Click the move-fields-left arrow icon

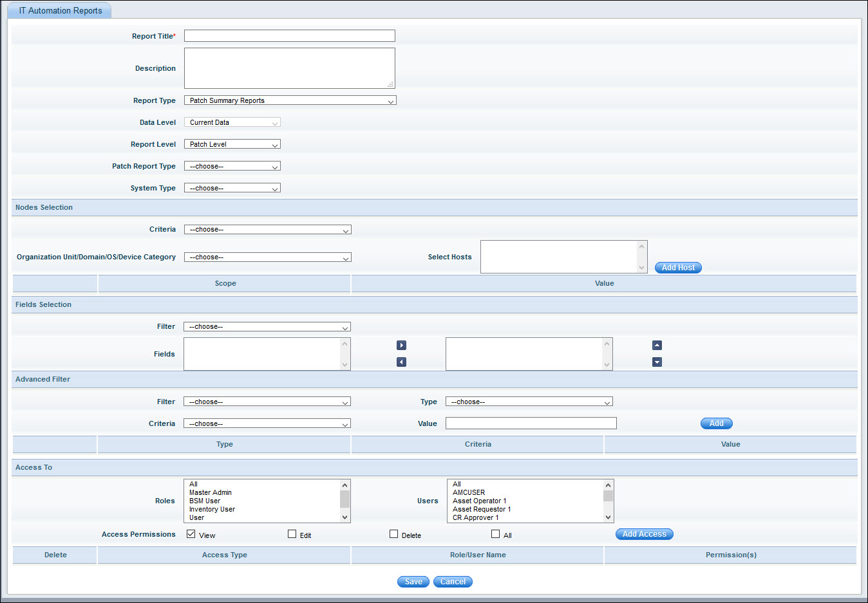click(401, 362)
